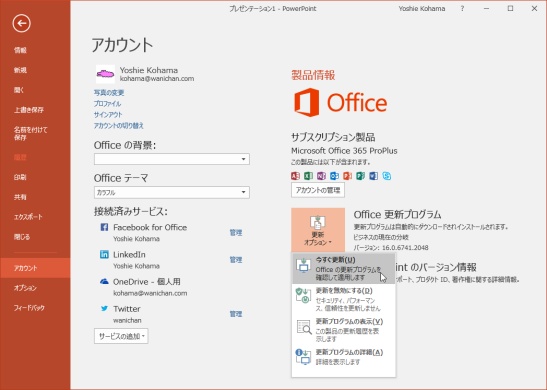Viewport: 547px width, 390px height.
Task: Click the OneDrive - 個人用 service name
Action: click(x=147, y=282)
